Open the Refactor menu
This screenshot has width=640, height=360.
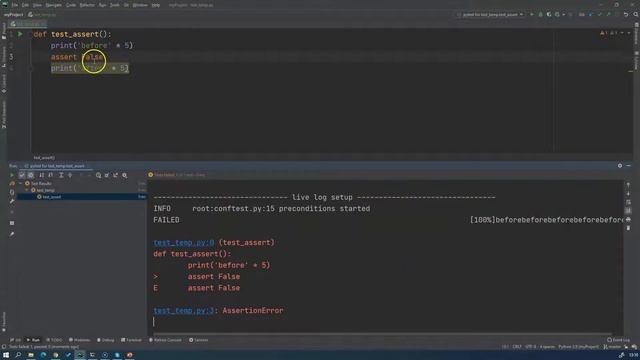[87, 5]
